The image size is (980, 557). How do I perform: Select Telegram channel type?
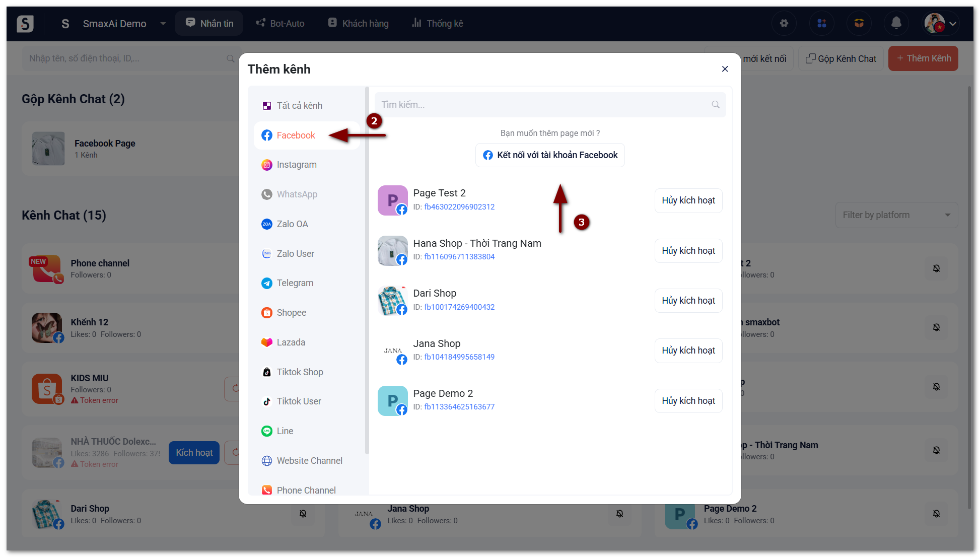pos(295,283)
